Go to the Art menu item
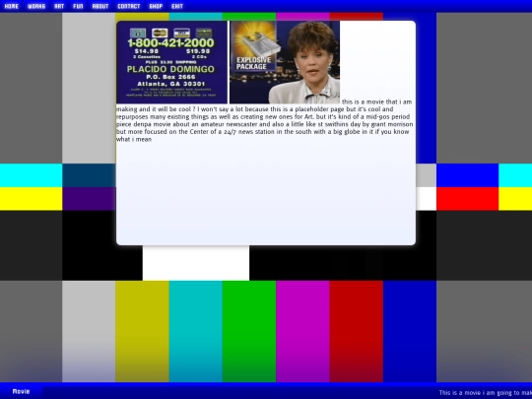This screenshot has width=532, height=399. [59, 6]
